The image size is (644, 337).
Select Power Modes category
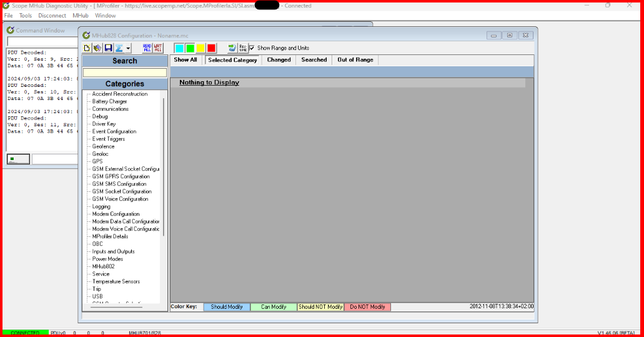pos(107,259)
